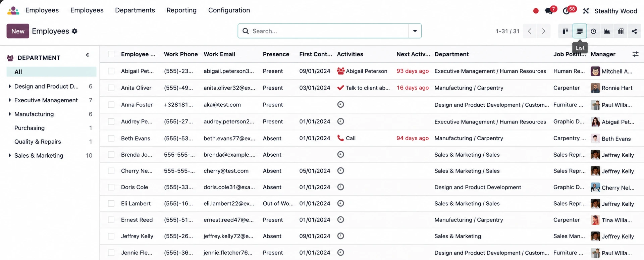Click the New button

pyautogui.click(x=18, y=31)
